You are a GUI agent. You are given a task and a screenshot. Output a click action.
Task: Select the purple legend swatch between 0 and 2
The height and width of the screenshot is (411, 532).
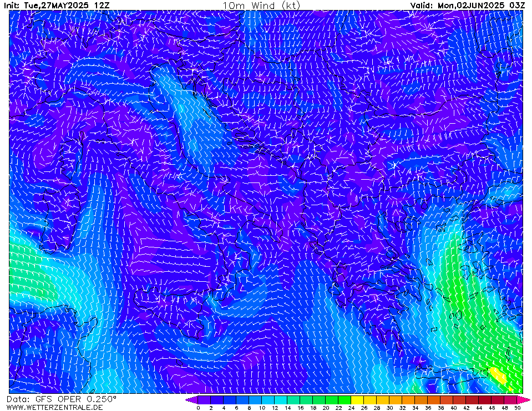pyautogui.click(x=204, y=400)
